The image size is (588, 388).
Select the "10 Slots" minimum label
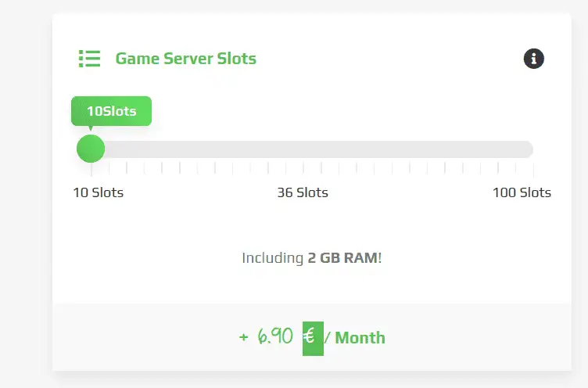pos(99,192)
